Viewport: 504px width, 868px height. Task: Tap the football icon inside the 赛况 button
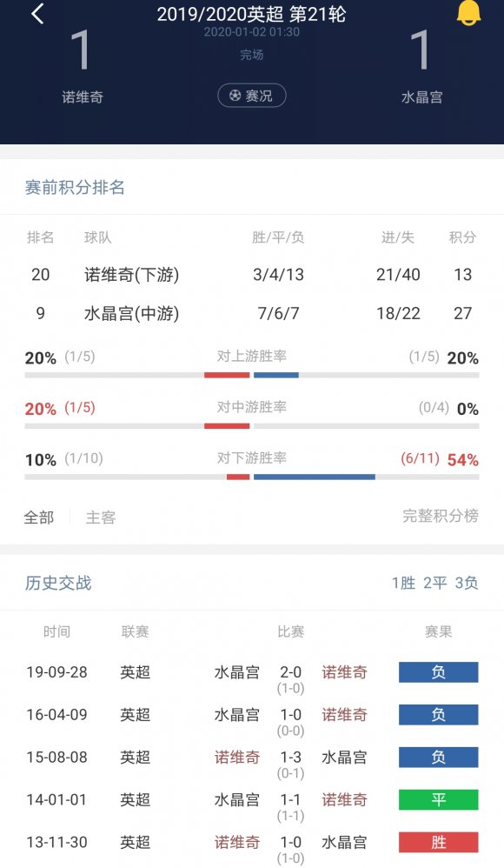coord(234,96)
